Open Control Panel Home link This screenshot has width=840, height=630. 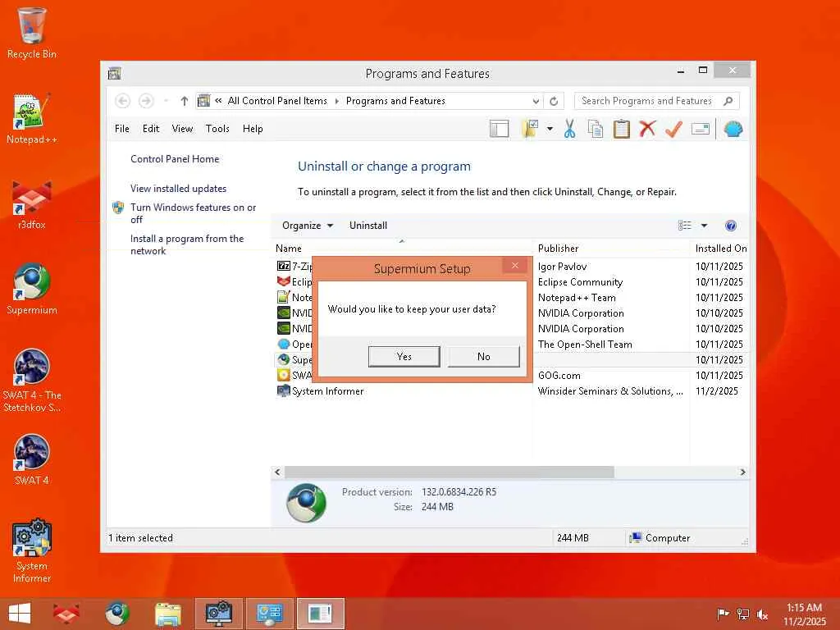coord(175,159)
